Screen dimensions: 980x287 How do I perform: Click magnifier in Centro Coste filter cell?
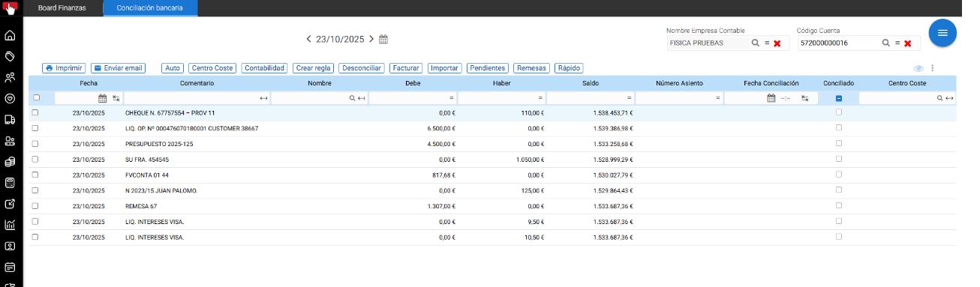pyautogui.click(x=940, y=98)
